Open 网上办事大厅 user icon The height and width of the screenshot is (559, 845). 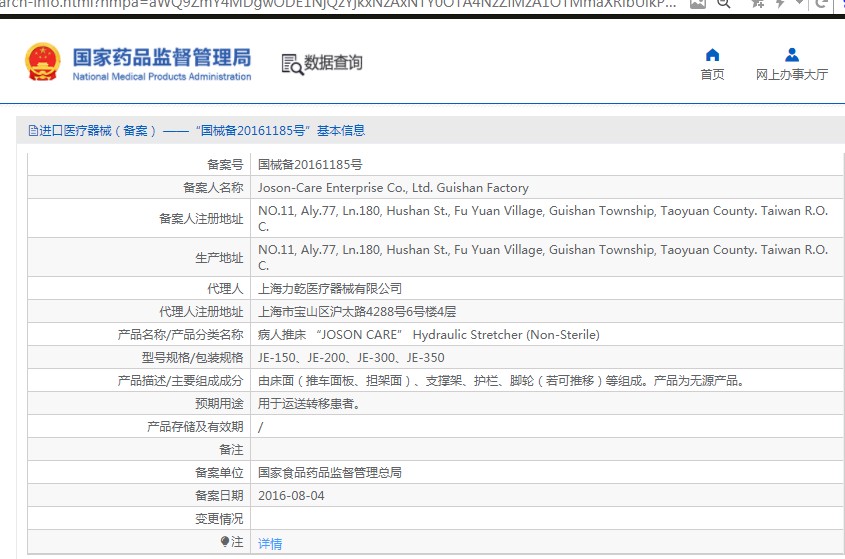792,55
